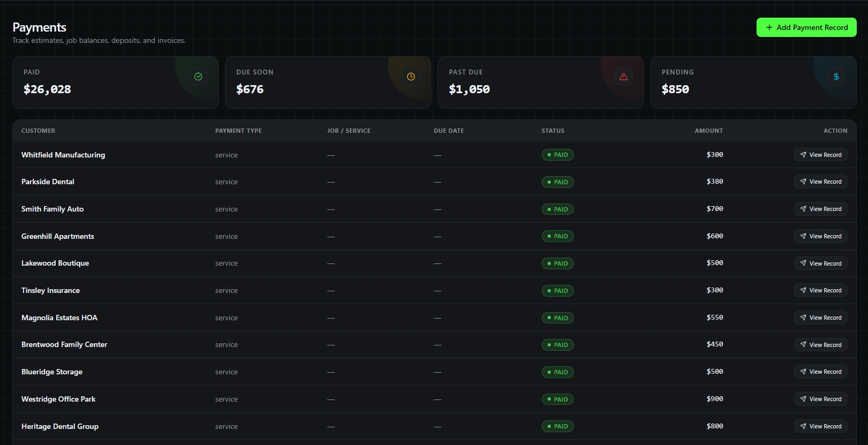Click the $600 amount for Greenhill Apartments
Image resolution: width=868 pixels, height=445 pixels.
715,236
